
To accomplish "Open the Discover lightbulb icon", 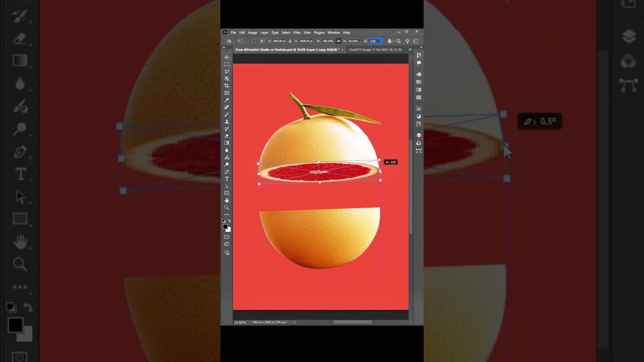I will pyautogui.click(x=408, y=41).
